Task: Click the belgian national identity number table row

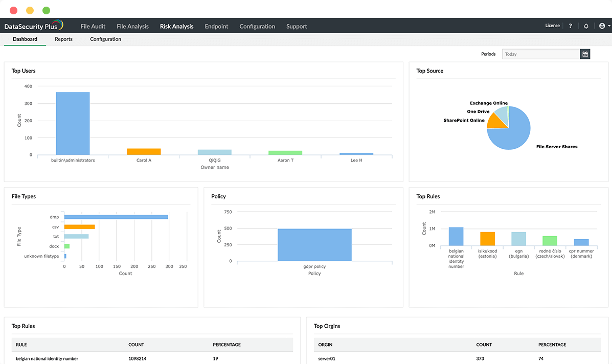Action: point(152,358)
